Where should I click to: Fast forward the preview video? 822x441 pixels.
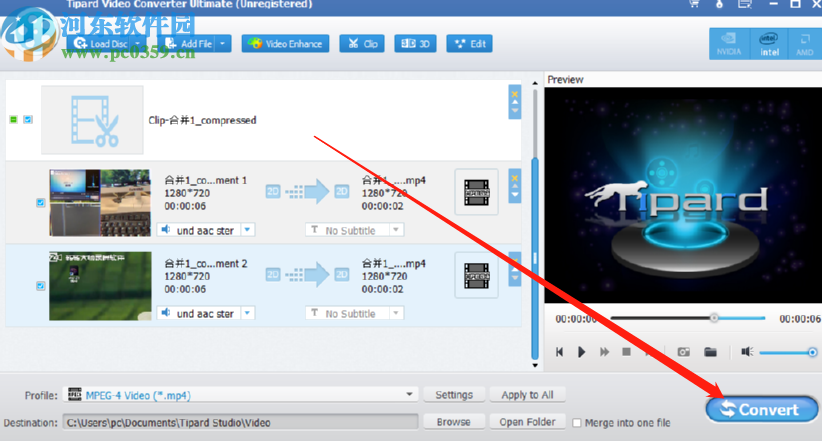[604, 352]
